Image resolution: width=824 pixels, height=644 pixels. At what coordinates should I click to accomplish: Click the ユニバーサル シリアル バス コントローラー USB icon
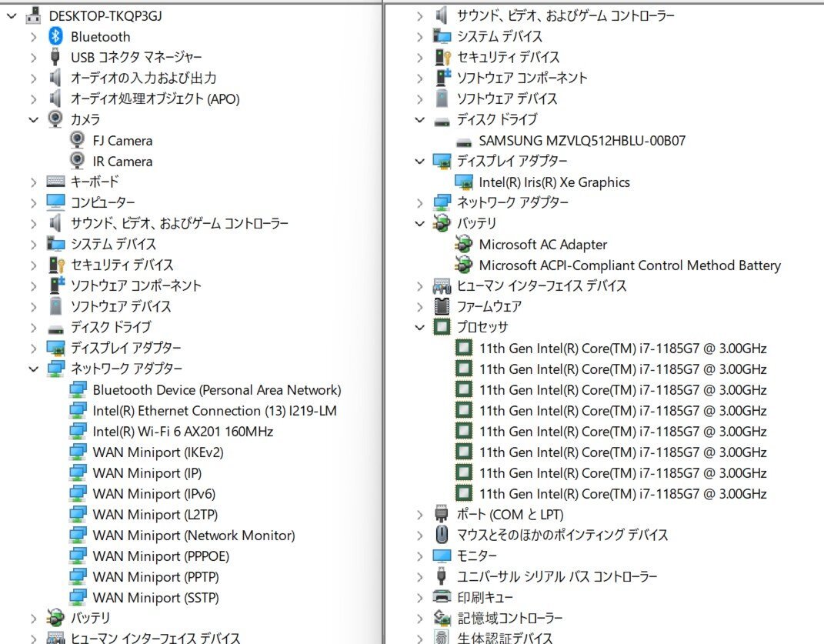click(442, 576)
